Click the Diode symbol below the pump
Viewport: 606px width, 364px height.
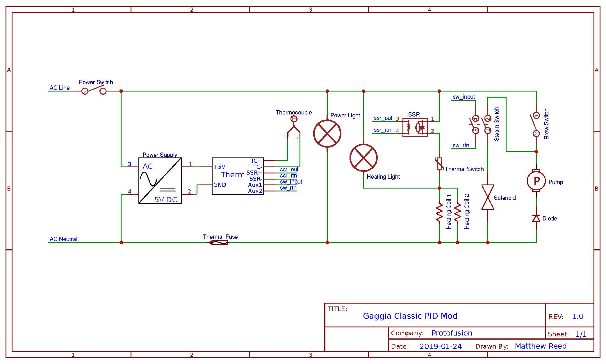[x=536, y=218]
